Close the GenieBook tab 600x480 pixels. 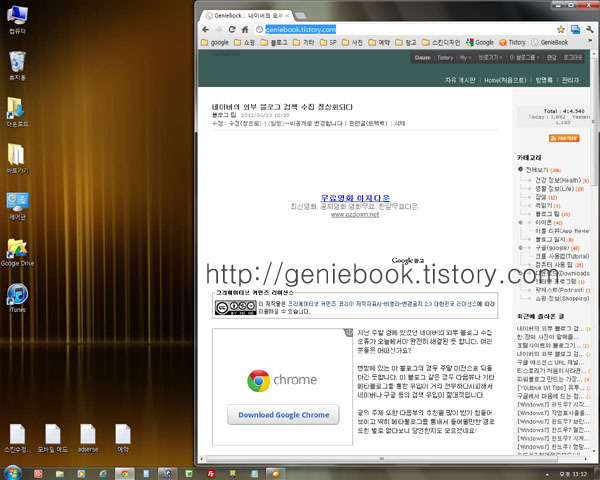pos(287,16)
